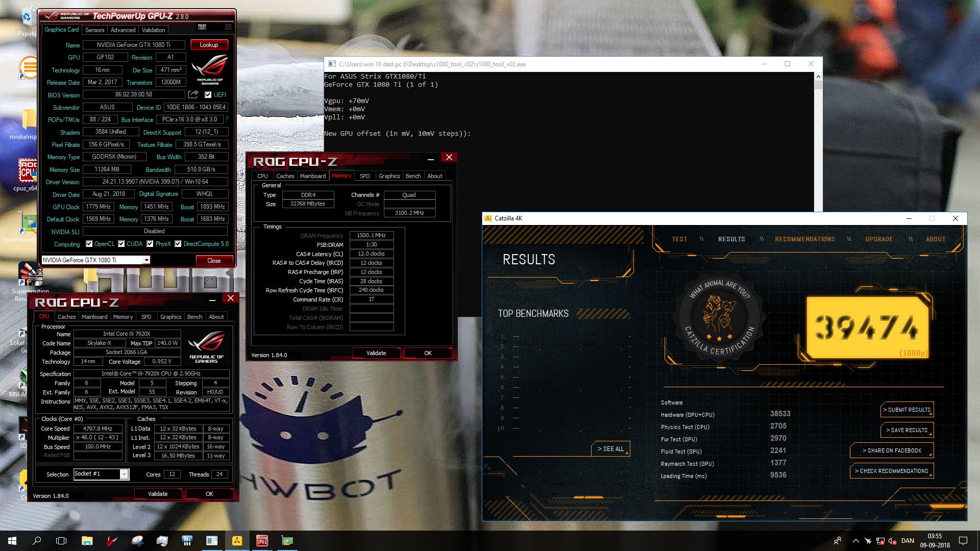Image resolution: width=980 pixels, height=551 pixels.
Task: Open Catzilla TEST tab
Action: coord(679,239)
